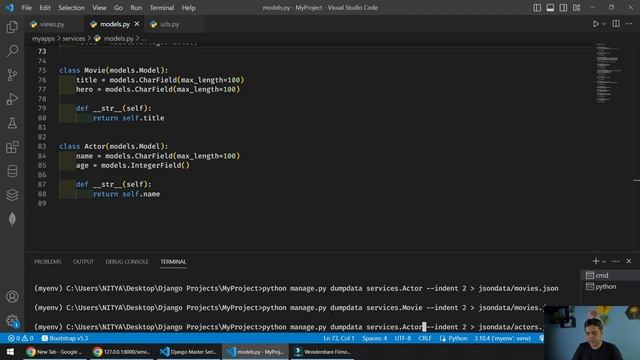The width and height of the screenshot is (640, 360).
Task: Create a new terminal with plus icon
Action: click(596, 261)
